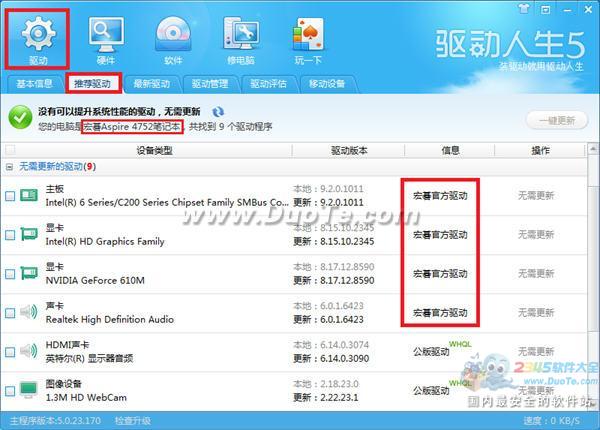
Task: Minimize the 驱动人生5 window
Action: 567,10
